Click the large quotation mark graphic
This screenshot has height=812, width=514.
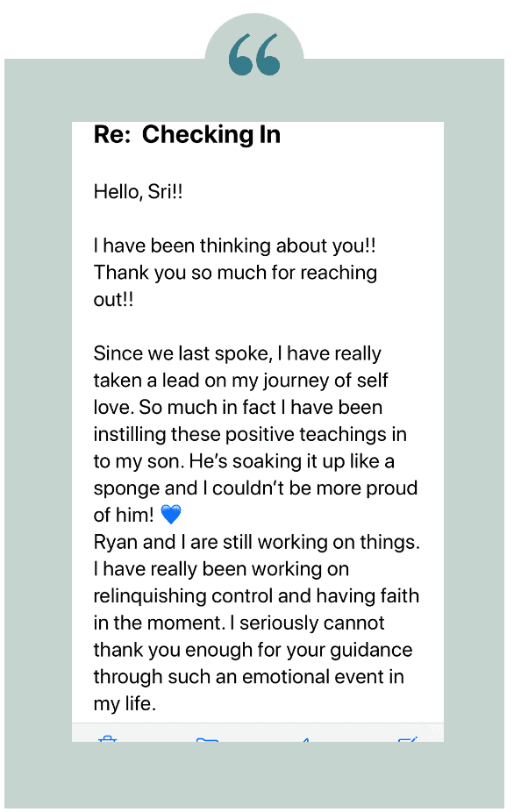254,54
